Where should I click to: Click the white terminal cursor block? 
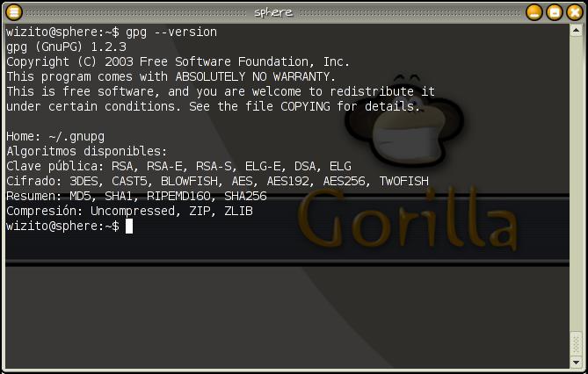point(129,226)
